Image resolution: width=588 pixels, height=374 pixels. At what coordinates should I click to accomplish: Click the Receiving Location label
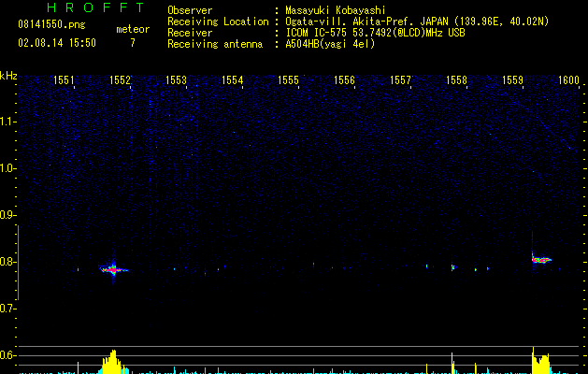pyautogui.click(x=218, y=22)
